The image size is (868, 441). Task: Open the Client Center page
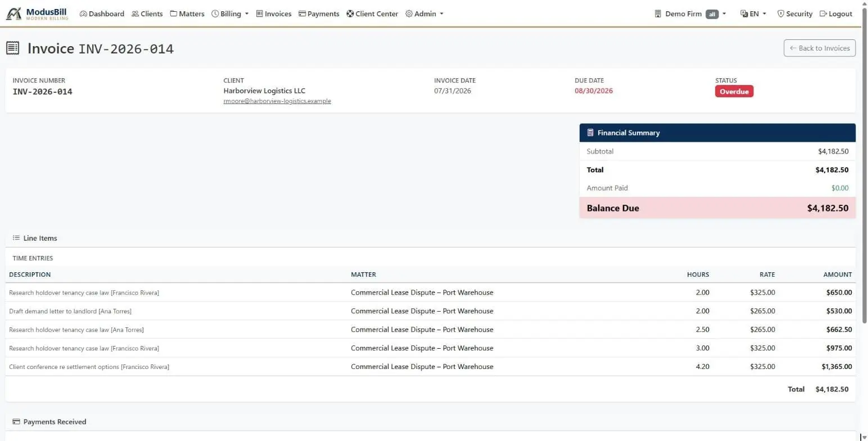coord(372,13)
